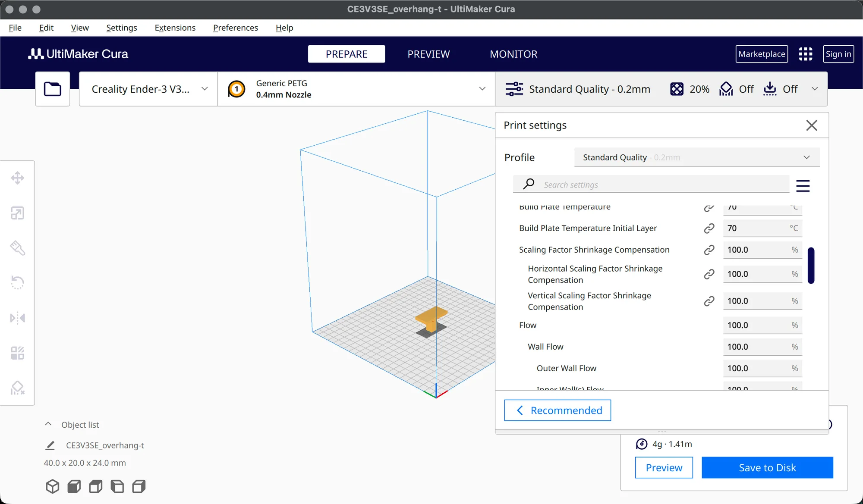
Task: Choose the Lay Flat paint tool icon
Action: click(17, 248)
